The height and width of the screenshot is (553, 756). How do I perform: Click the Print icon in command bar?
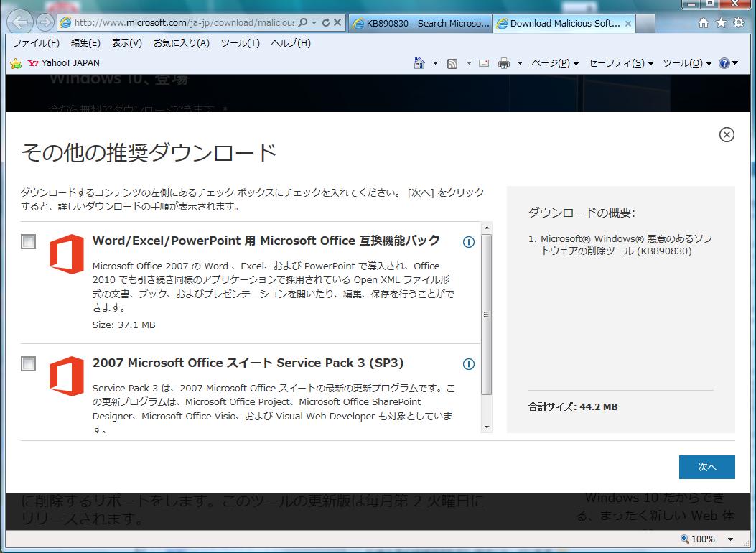tap(504, 63)
